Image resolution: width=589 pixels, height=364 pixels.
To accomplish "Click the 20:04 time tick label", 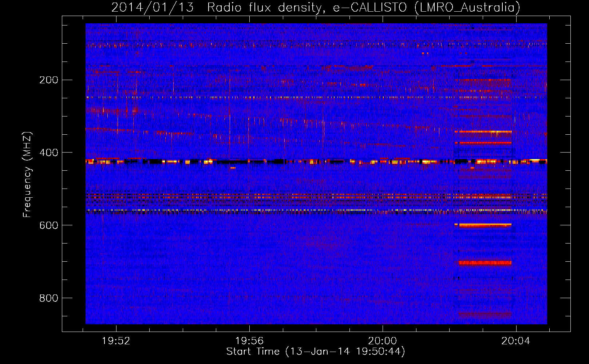I will pyautogui.click(x=516, y=341).
